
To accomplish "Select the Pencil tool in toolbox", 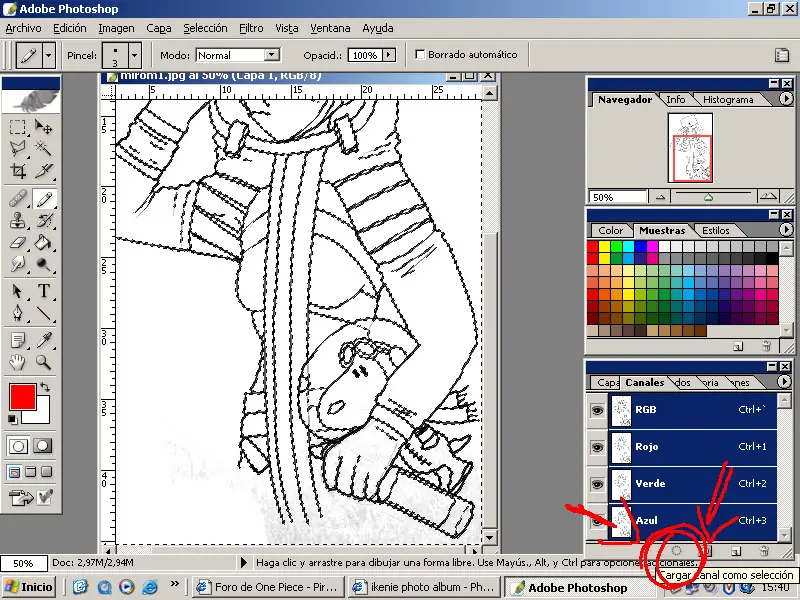I will [x=44, y=199].
